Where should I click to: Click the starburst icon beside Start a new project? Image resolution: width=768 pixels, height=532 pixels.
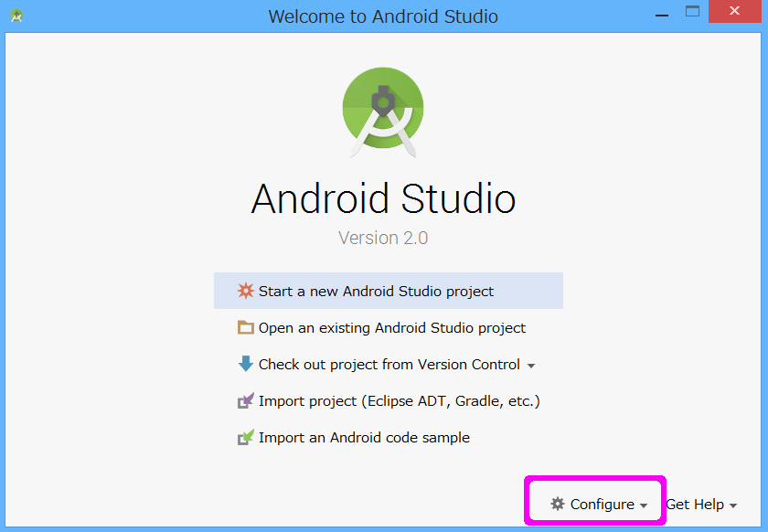point(245,291)
